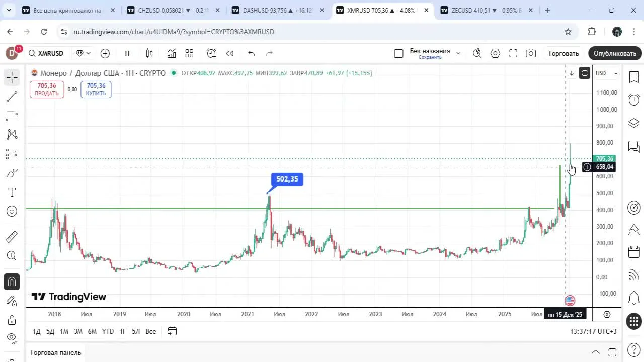Open the Watchlist panel
The height and width of the screenshot is (362, 644).
click(633, 77)
